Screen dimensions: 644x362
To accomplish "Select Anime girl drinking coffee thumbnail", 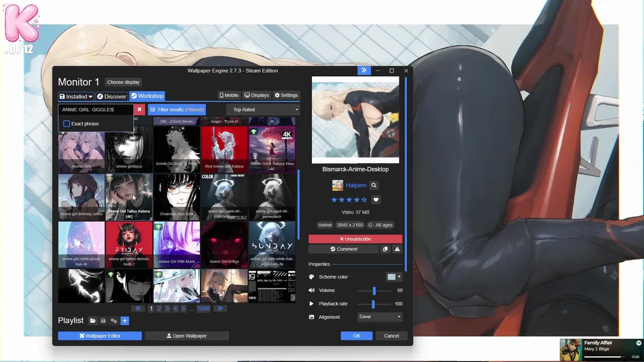I will click(x=82, y=197).
